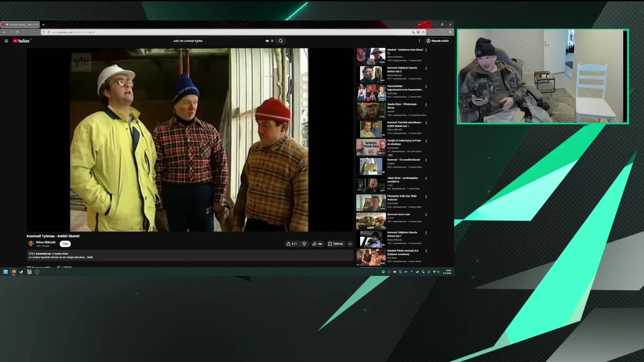Share the video using Jaa button

pos(317,244)
